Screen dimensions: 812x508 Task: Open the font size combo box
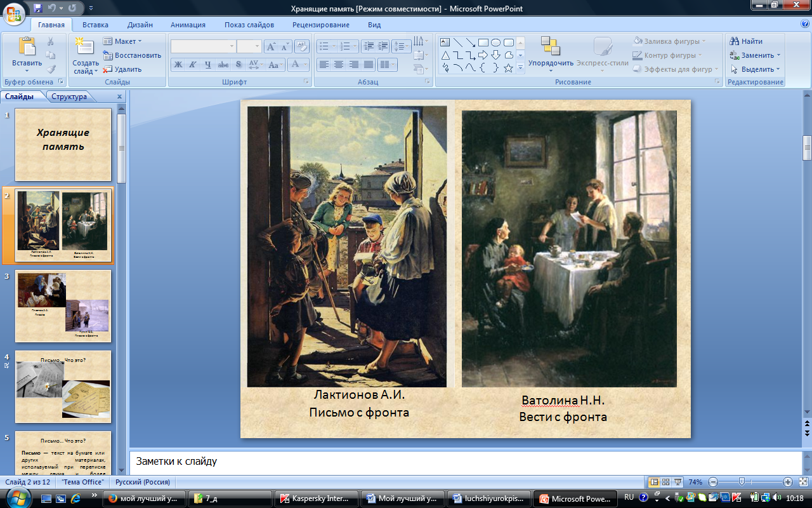[x=249, y=46]
